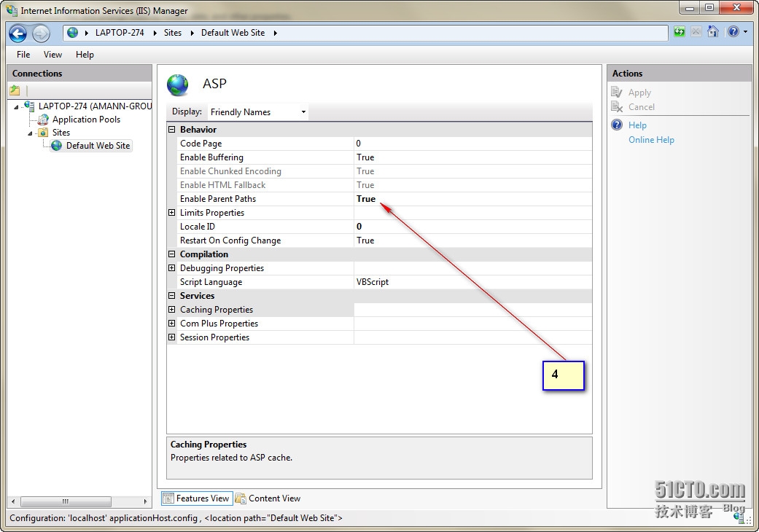Click the Content View tab icon
The height and width of the screenshot is (532, 759).
coord(241,498)
